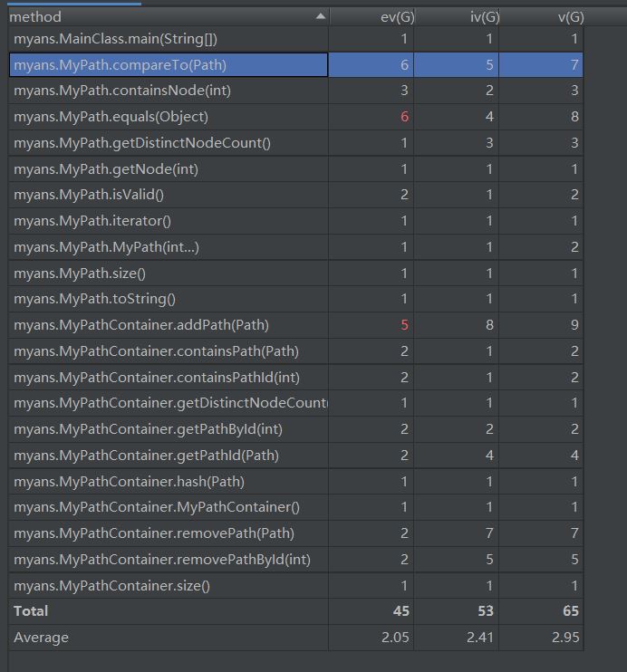This screenshot has width=627, height=672.
Task: Sort by the ev(G) column header
Action: click(x=371, y=16)
